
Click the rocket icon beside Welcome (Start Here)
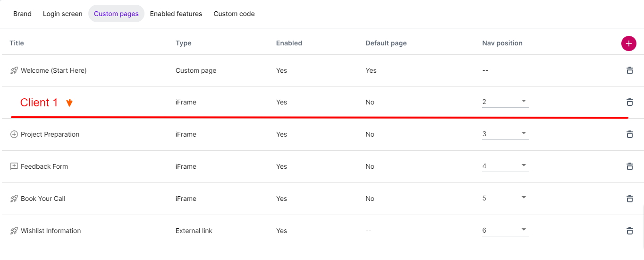coord(14,70)
